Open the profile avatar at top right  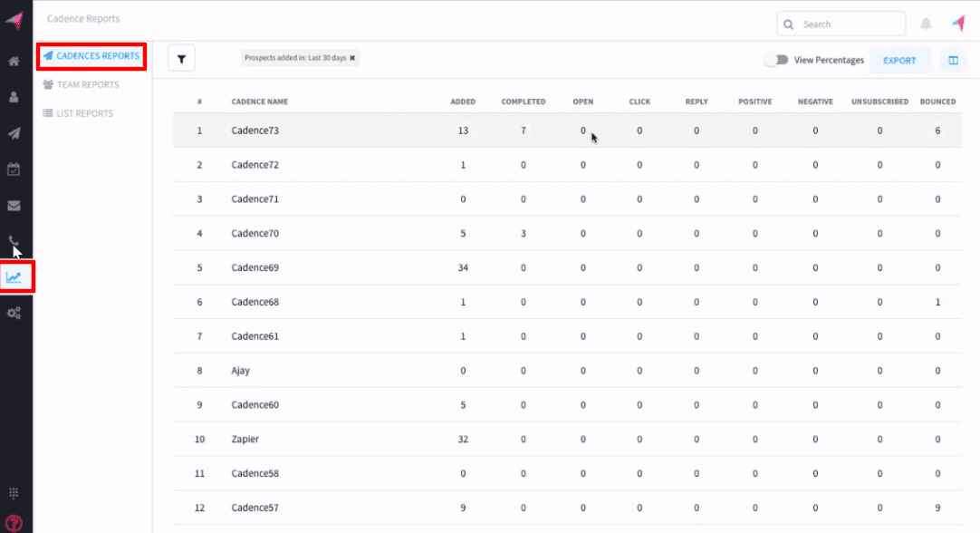[958, 23]
